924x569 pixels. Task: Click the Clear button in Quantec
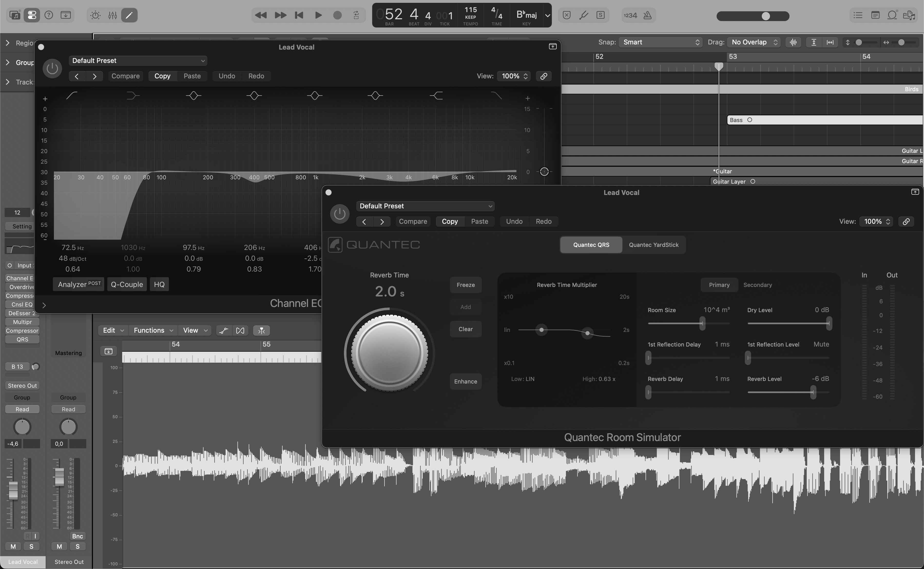[466, 329]
